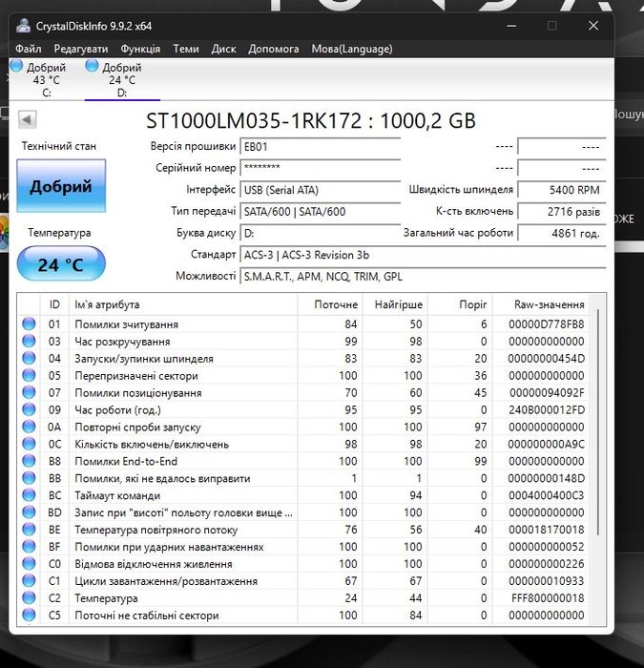Open the Допомога menu
Screen dimensions: 644x668
274,49
